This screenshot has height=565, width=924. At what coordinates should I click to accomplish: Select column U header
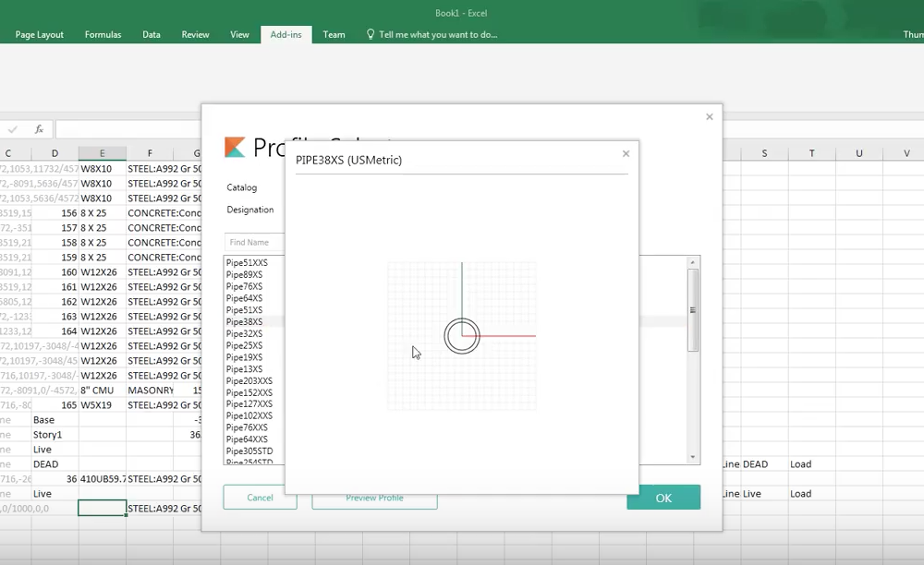pos(858,153)
